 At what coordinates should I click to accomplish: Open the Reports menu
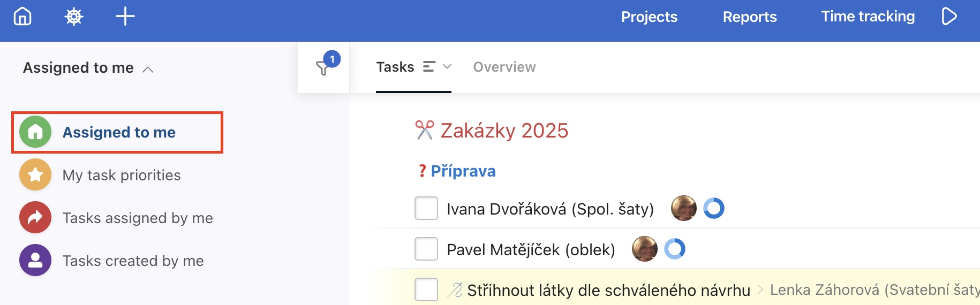tap(749, 17)
